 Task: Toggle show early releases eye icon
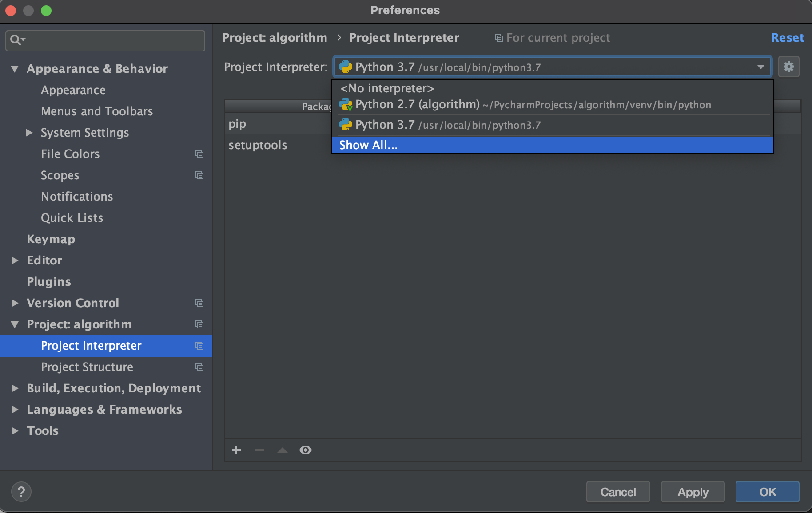306,450
